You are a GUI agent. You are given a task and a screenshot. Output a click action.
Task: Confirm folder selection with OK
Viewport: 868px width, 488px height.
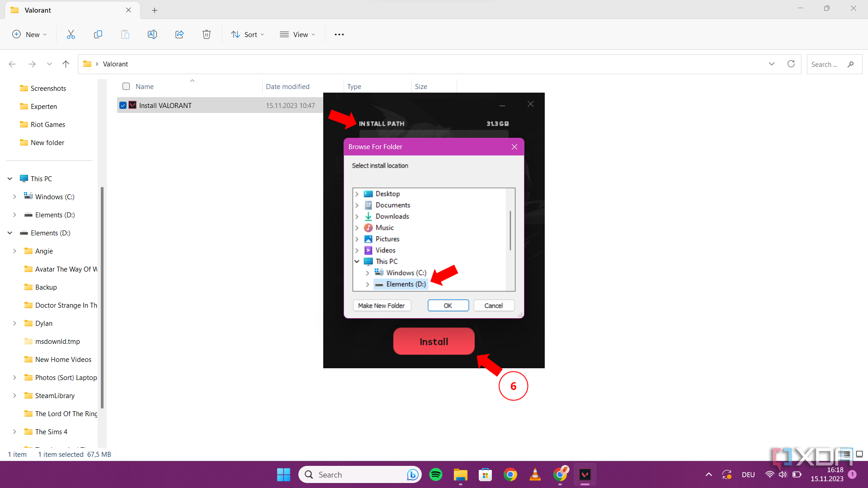[448, 305]
